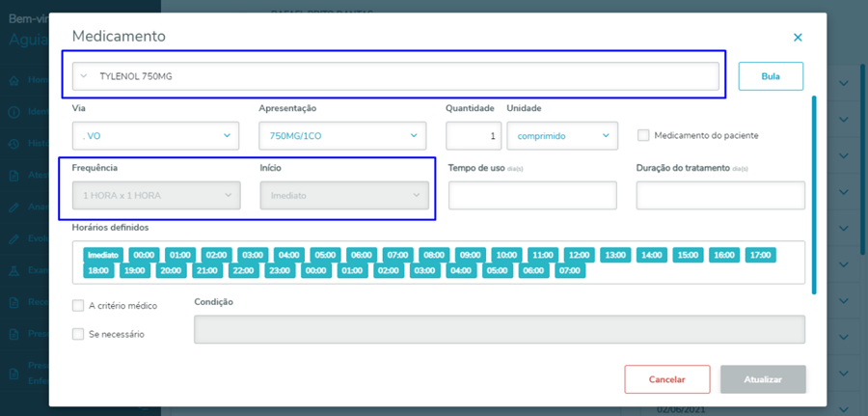This screenshot has height=416, width=868.
Task: Select the 11:00 time chip
Action: 543,256
